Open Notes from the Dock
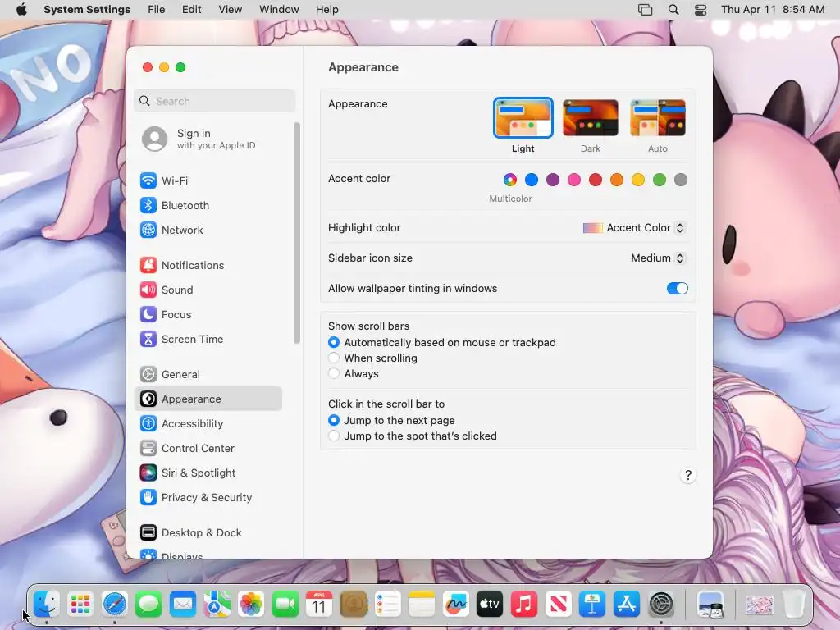 (422, 605)
